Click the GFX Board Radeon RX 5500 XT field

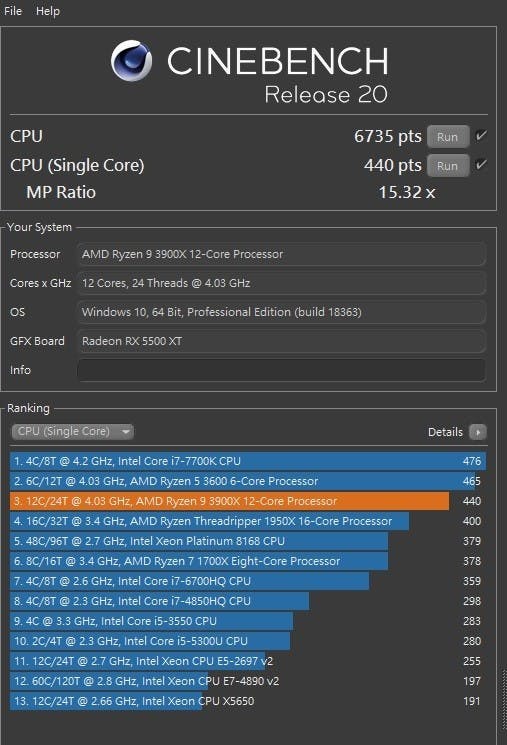281,341
